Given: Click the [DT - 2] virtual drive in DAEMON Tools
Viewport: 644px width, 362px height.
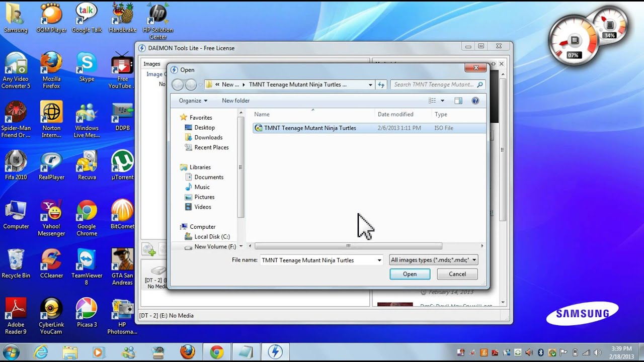Looking at the screenshot, I should click(x=156, y=276).
